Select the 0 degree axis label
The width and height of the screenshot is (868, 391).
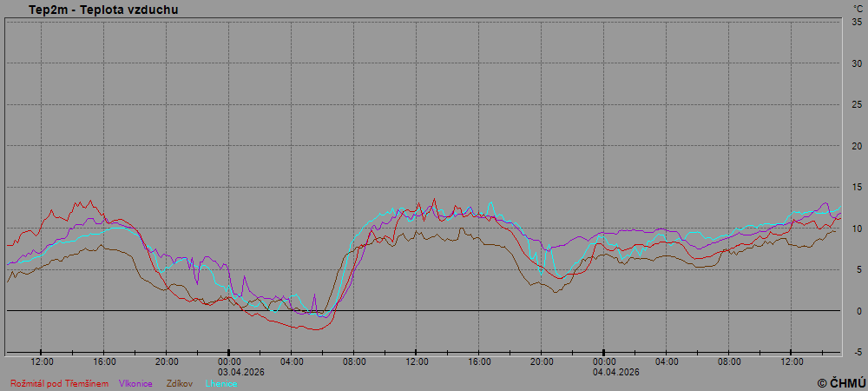point(858,311)
